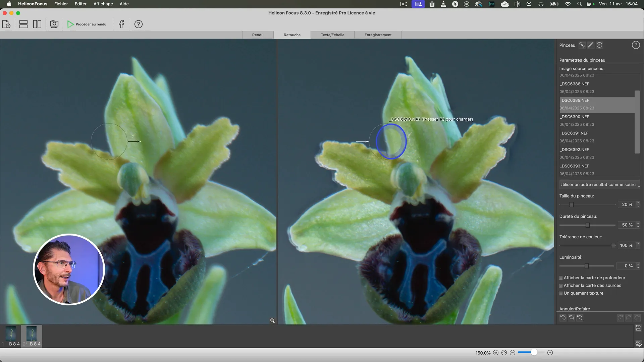
Task: Click the zoom level slider handle
Action: coord(534,352)
